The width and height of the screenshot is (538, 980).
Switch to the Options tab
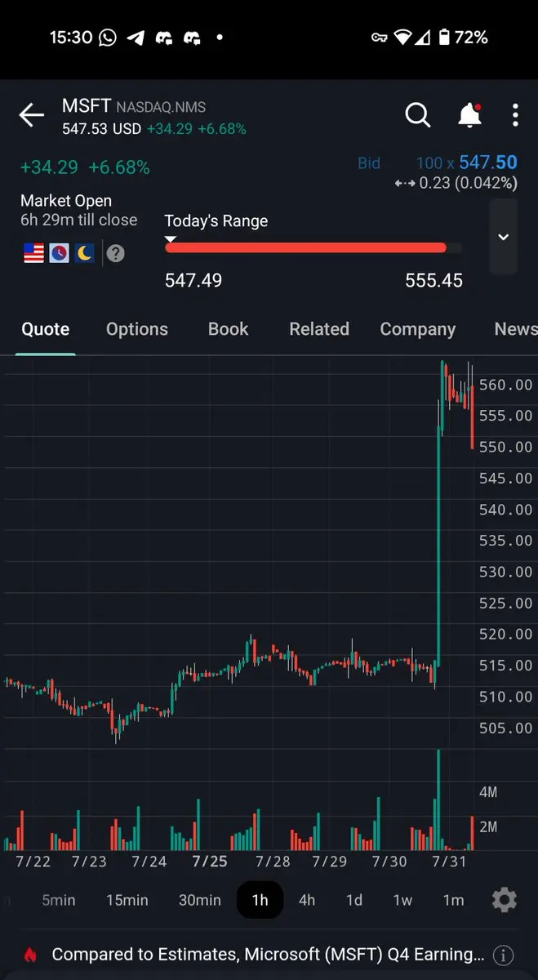click(x=137, y=329)
